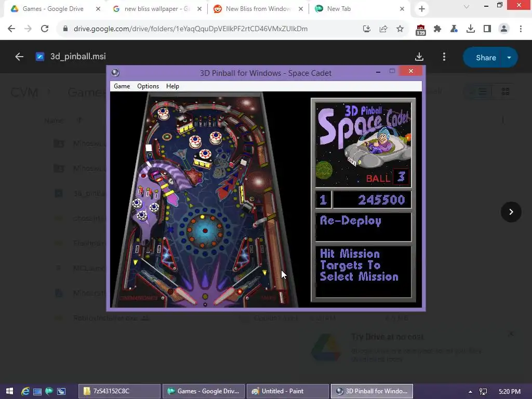Viewport: 532px width, 399px height.
Task: Open the preview More actions three-dot menu
Action: click(444, 57)
